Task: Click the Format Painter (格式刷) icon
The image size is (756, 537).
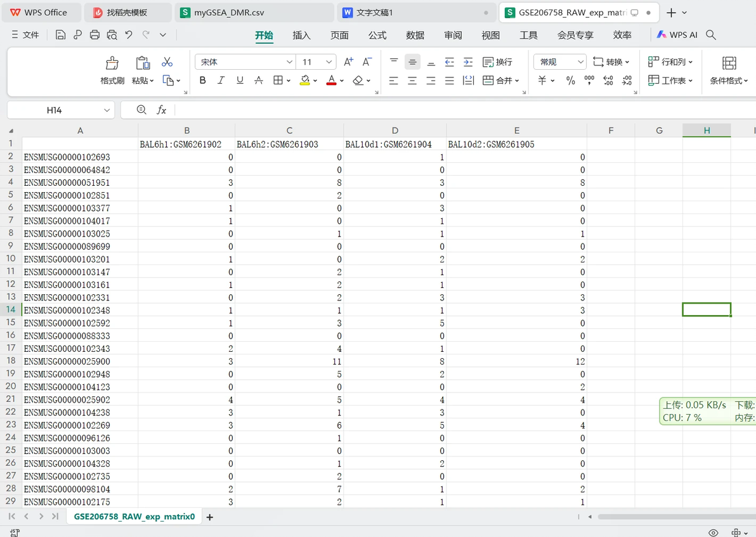Action: pyautogui.click(x=112, y=63)
